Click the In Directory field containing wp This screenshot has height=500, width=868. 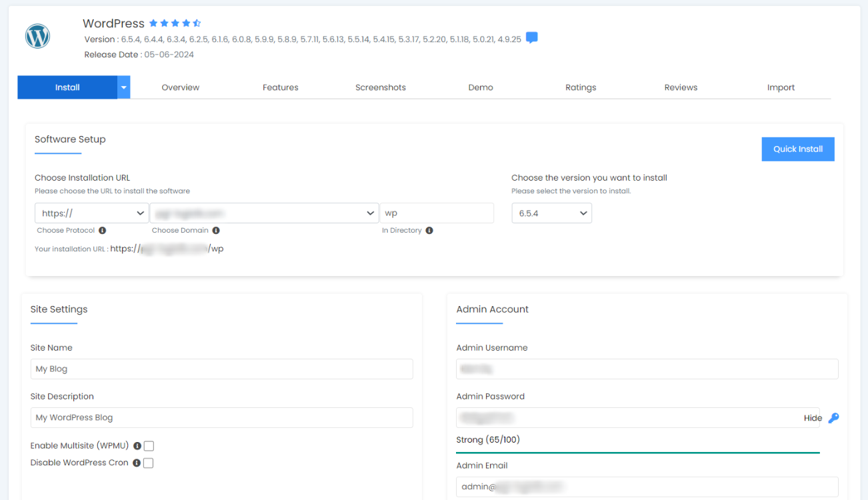437,213
